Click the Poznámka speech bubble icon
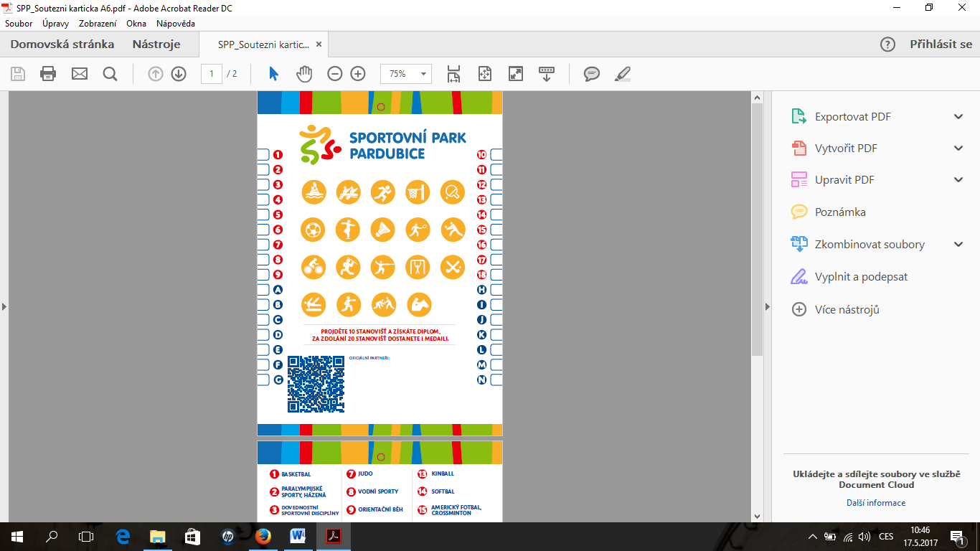Image resolution: width=980 pixels, height=551 pixels. coord(799,212)
